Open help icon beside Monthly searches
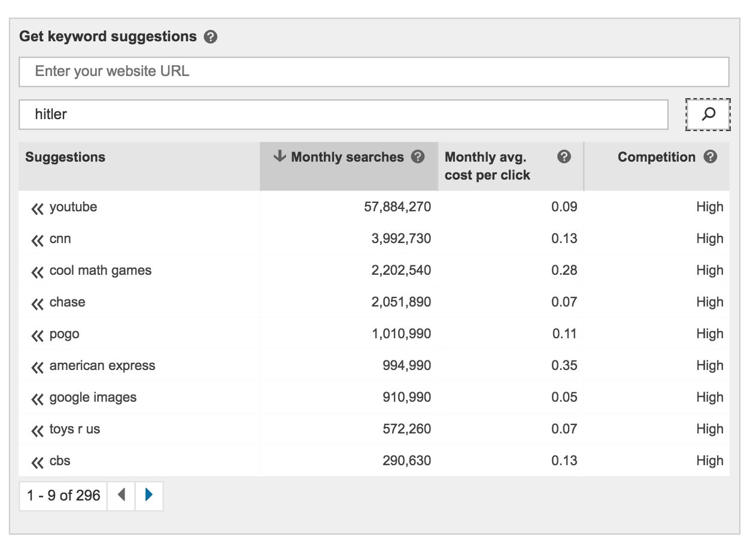 click(418, 157)
